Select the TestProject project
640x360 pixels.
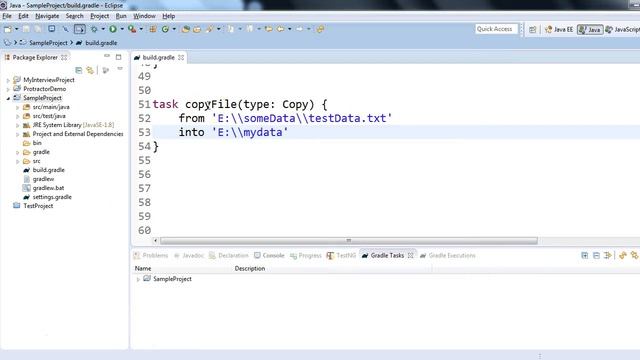point(38,206)
